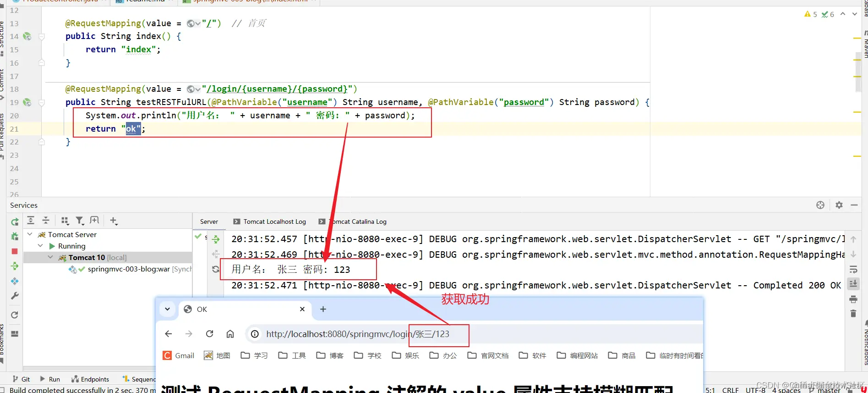This screenshot has width=868, height=393.
Task: Open the Add Service plus menu
Action: [x=114, y=221]
